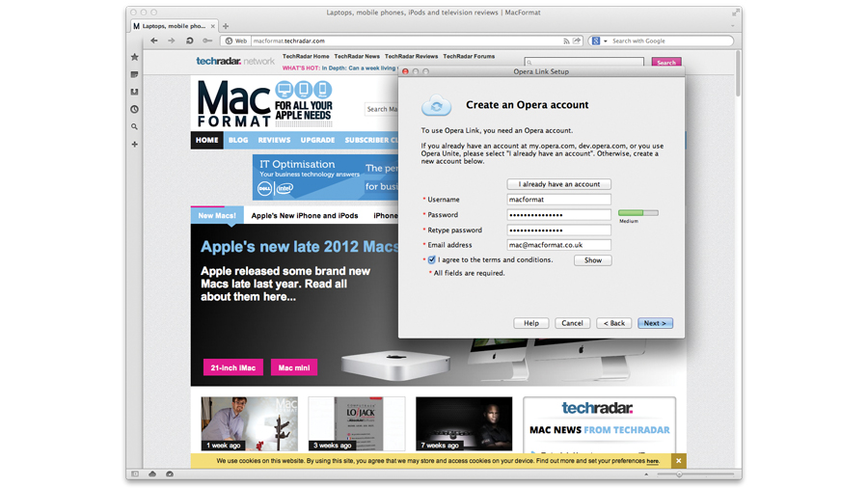
Task: Open the TechRadar News link
Action: tap(357, 57)
